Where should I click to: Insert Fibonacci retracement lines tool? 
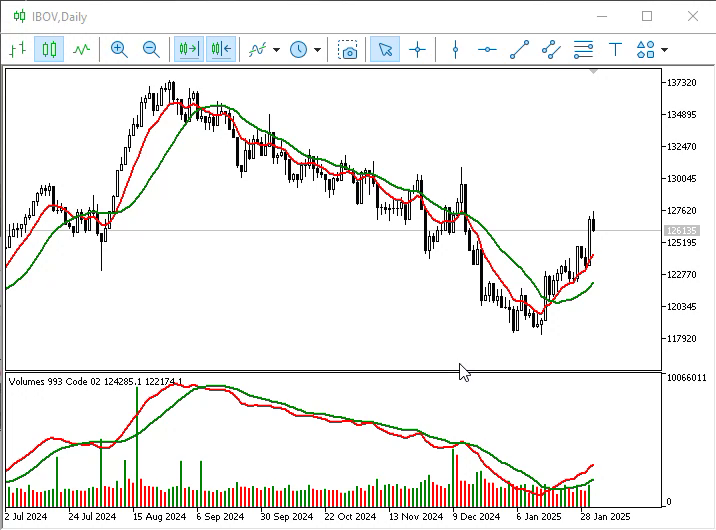point(583,49)
